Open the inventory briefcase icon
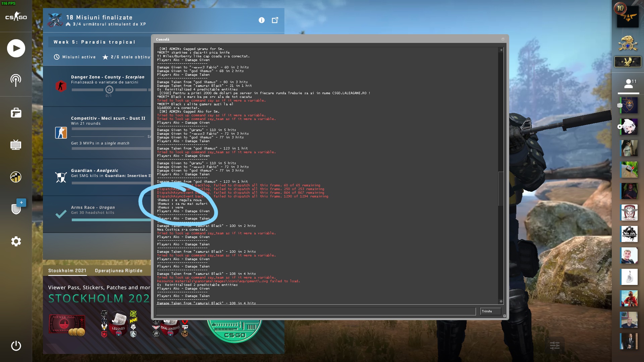Viewport: 644px width, 362px height. click(16, 113)
